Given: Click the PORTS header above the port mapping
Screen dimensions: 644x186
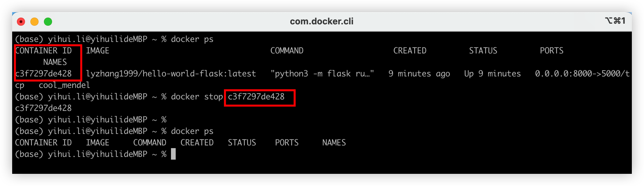Looking at the screenshot, I should pyautogui.click(x=551, y=51).
